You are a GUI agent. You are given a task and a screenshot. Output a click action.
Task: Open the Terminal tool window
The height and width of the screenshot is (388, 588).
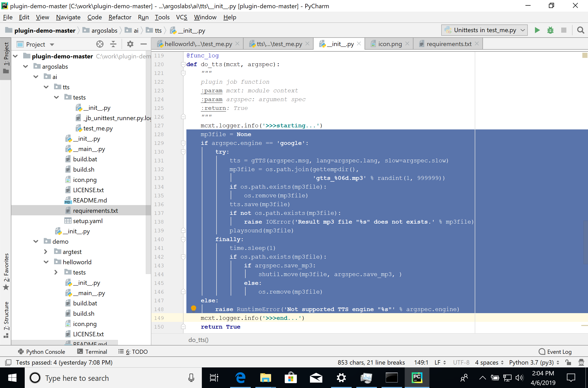[x=92, y=352]
